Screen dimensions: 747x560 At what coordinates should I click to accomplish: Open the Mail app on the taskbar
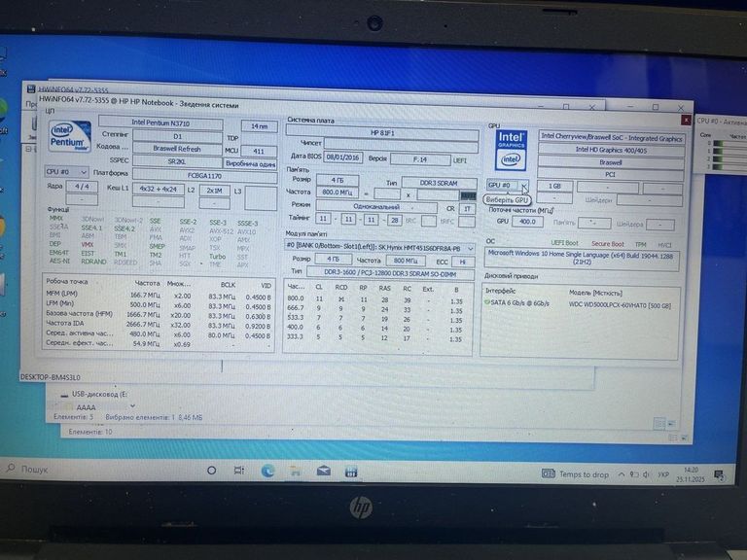324,472
